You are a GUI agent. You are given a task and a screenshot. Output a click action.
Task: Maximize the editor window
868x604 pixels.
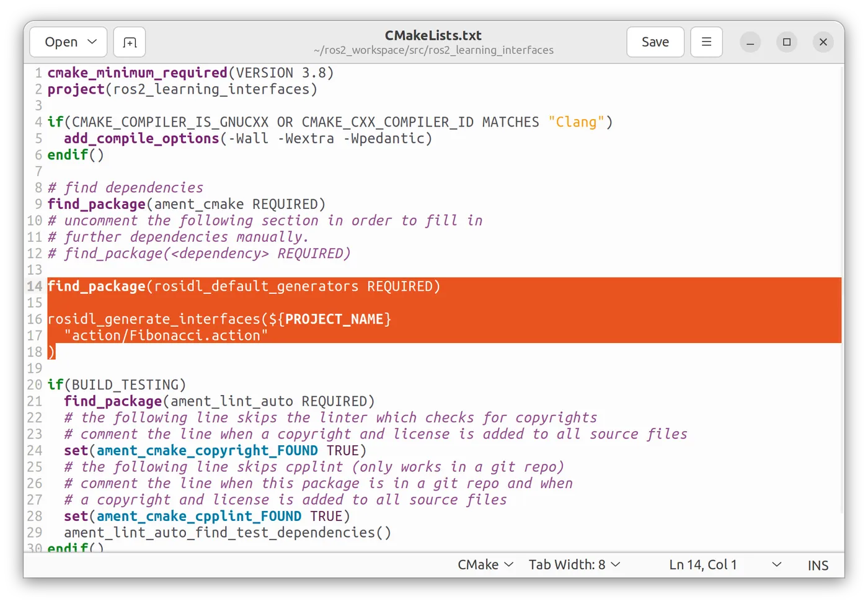click(x=787, y=42)
